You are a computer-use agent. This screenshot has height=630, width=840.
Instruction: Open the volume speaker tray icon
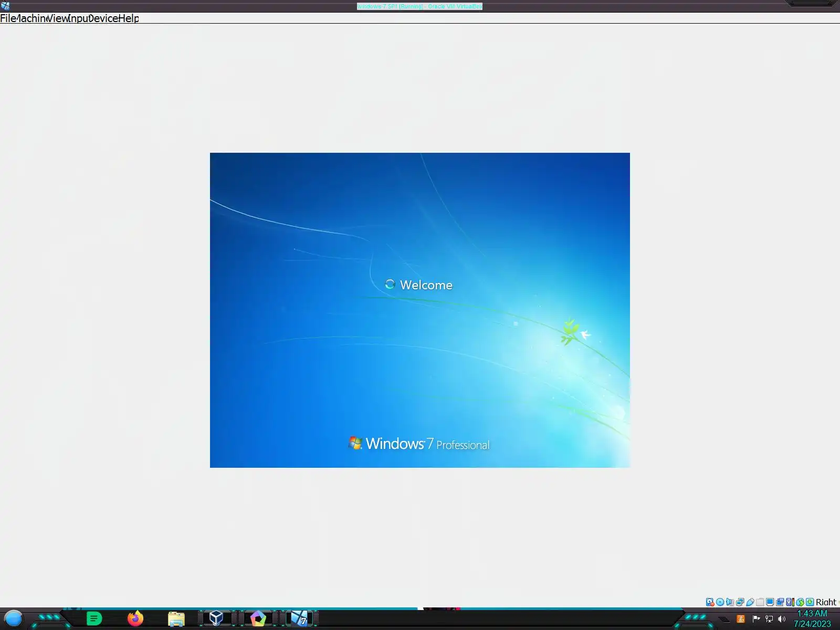pyautogui.click(x=782, y=619)
